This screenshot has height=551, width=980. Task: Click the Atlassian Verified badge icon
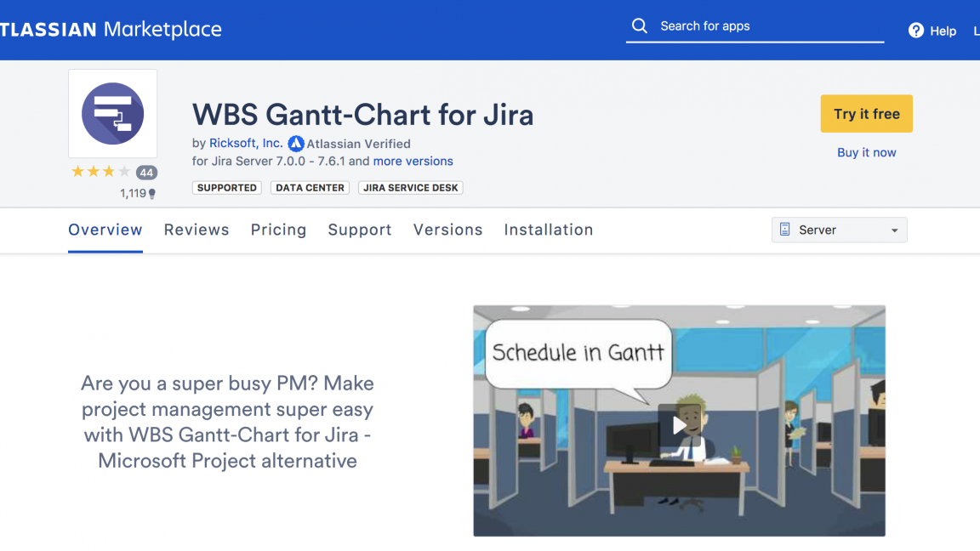pos(296,144)
